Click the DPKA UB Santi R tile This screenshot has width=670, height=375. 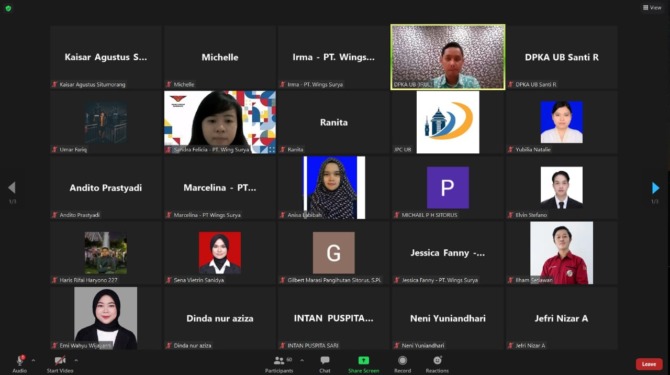561,57
